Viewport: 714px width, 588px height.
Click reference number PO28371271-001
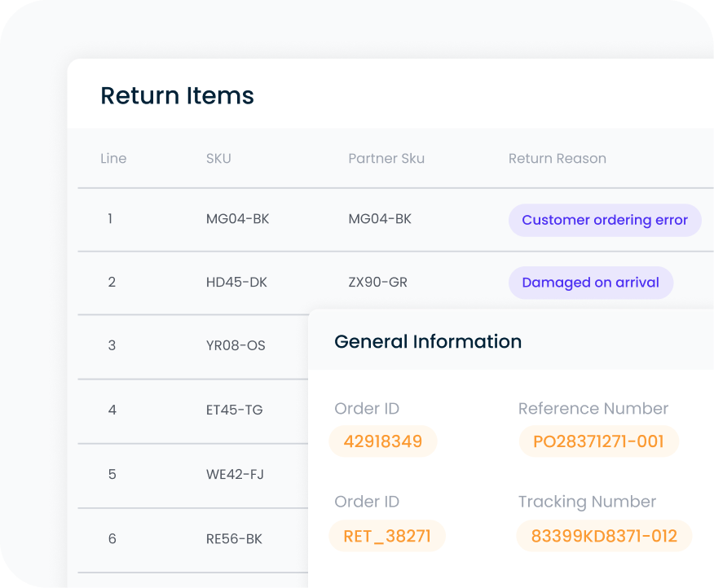coord(598,441)
